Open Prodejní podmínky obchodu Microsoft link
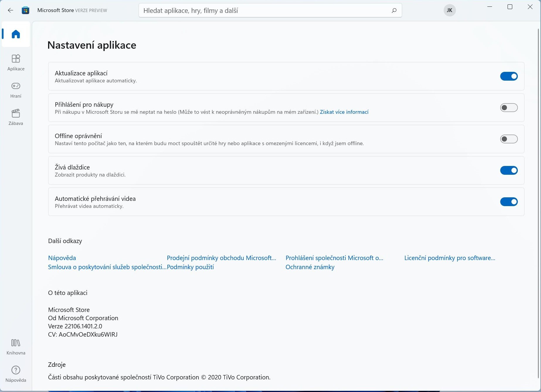The height and width of the screenshot is (392, 541). tap(221, 258)
